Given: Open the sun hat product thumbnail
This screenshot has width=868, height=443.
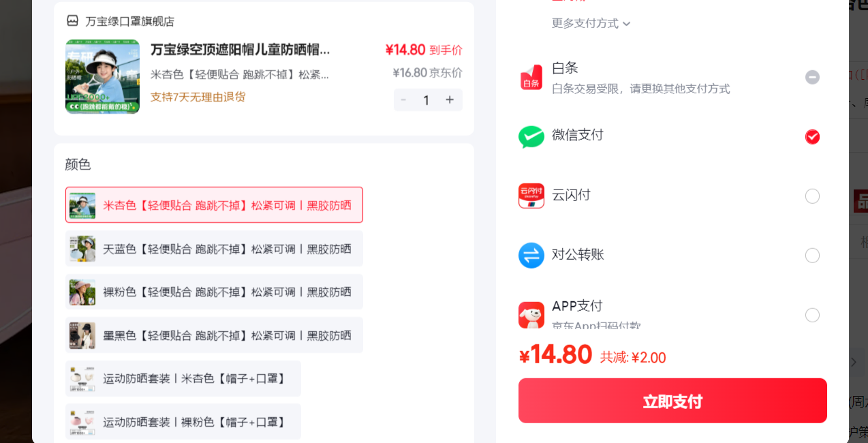Looking at the screenshot, I should (x=102, y=76).
